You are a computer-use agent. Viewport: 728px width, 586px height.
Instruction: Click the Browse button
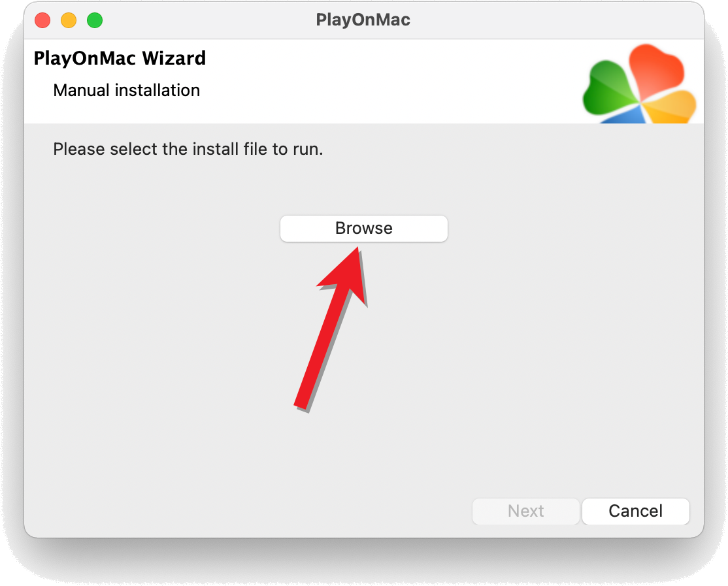point(363,228)
